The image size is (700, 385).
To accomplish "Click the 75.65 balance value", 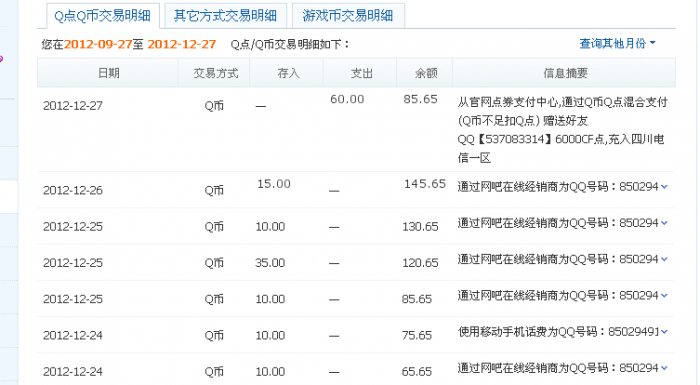I will click(417, 335).
